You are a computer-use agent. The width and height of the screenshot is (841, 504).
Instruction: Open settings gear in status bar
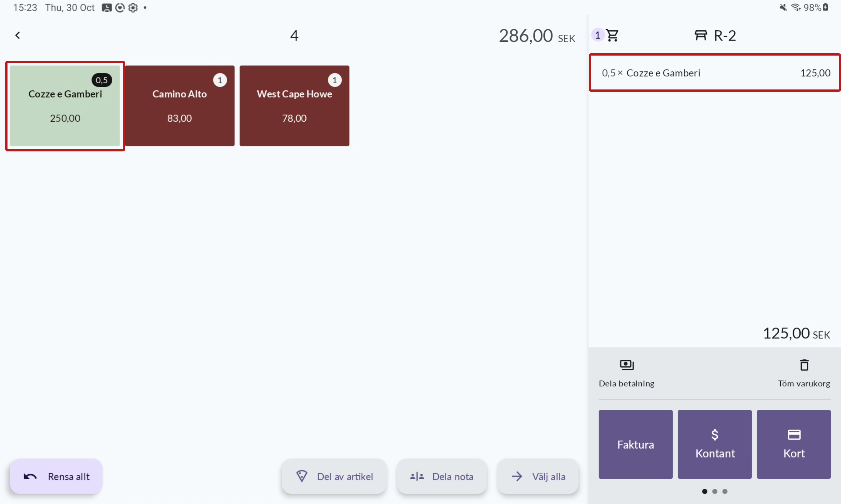[x=133, y=8]
